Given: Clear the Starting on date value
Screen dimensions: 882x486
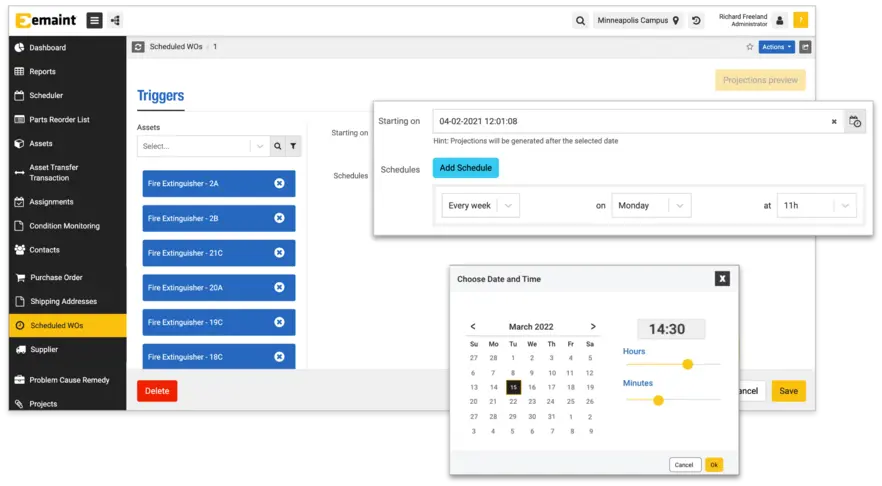Looking at the screenshot, I should (833, 122).
